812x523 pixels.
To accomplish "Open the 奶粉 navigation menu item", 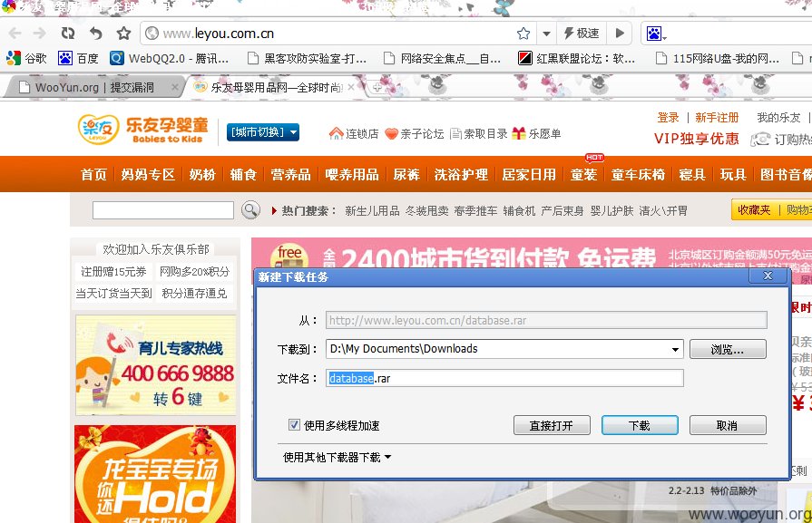I will pos(202,175).
